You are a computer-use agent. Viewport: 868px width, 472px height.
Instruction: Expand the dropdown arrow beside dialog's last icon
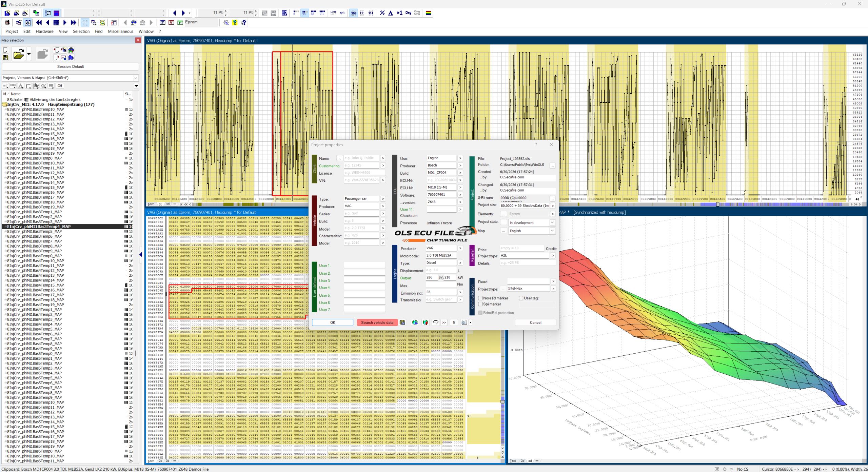(x=470, y=322)
